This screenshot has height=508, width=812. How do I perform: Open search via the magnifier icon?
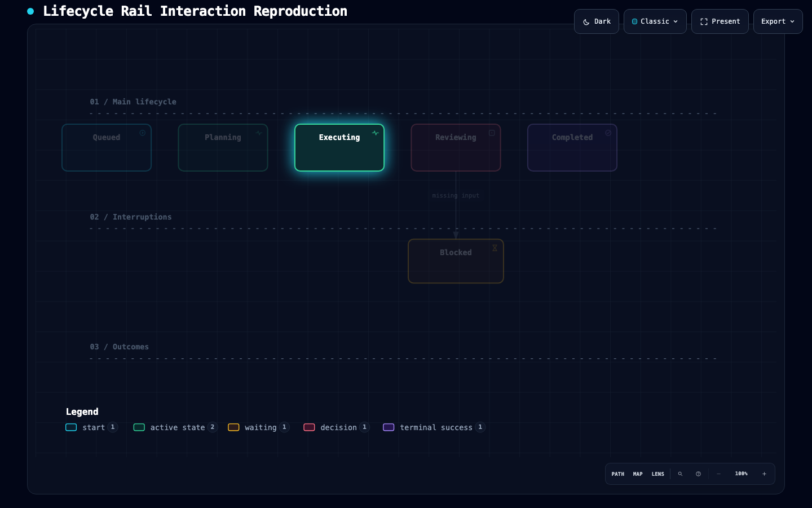680,474
